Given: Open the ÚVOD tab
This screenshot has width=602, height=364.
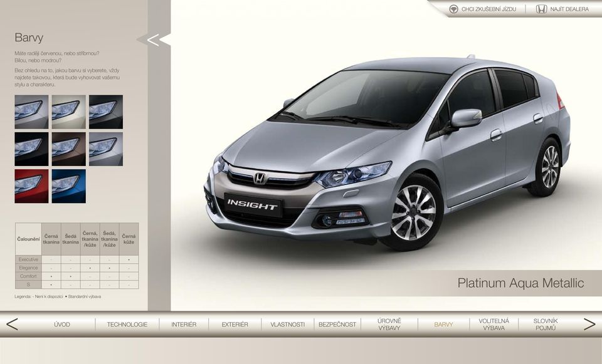Looking at the screenshot, I should (62, 325).
